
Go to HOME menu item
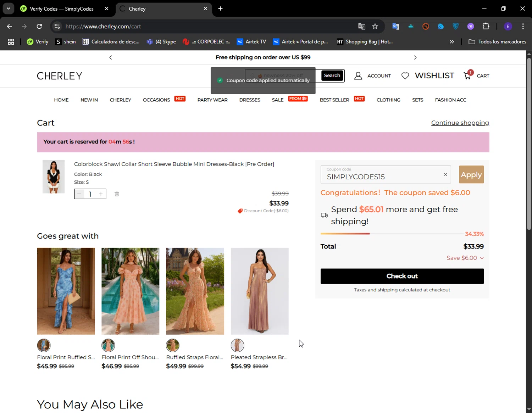(x=61, y=100)
